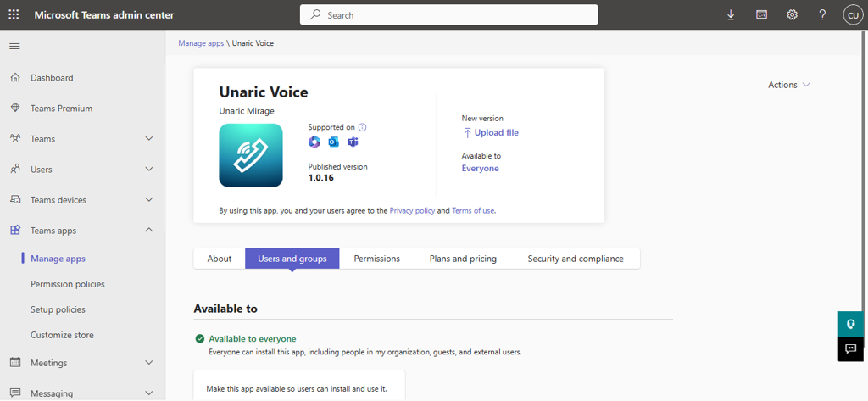Click the published version 1.0.16 text
868x401 pixels.
pos(321,178)
